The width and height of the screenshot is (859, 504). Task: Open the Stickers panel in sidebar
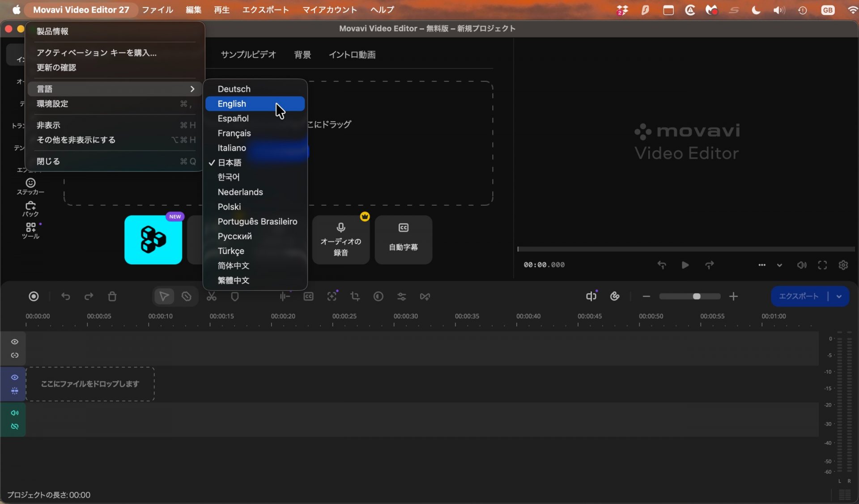point(30,186)
